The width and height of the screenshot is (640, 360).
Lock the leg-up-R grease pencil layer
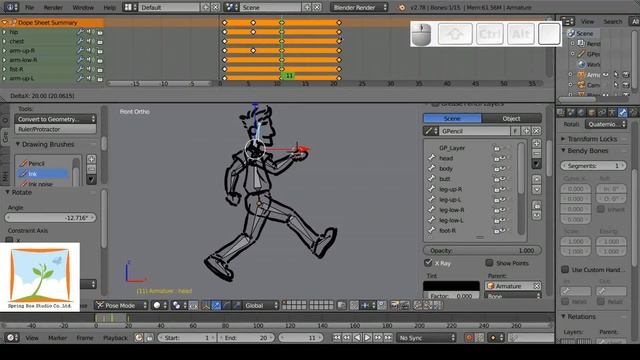pyautogui.click(x=497, y=189)
